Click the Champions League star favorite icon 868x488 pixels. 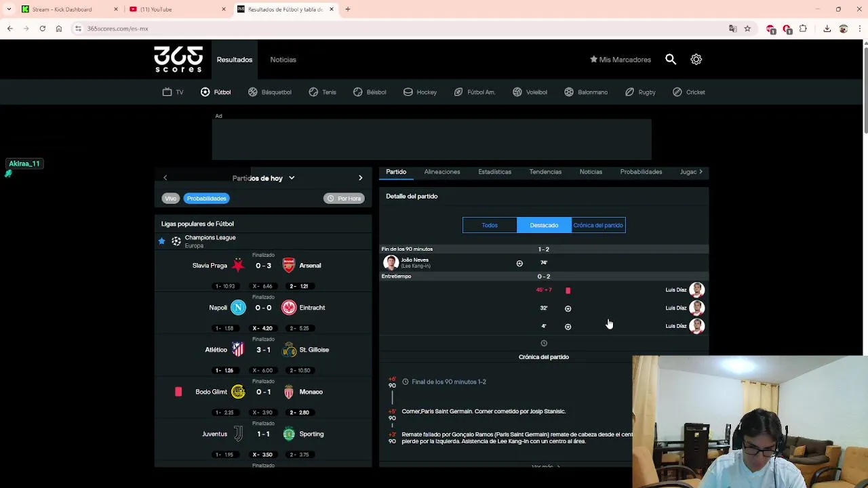161,241
